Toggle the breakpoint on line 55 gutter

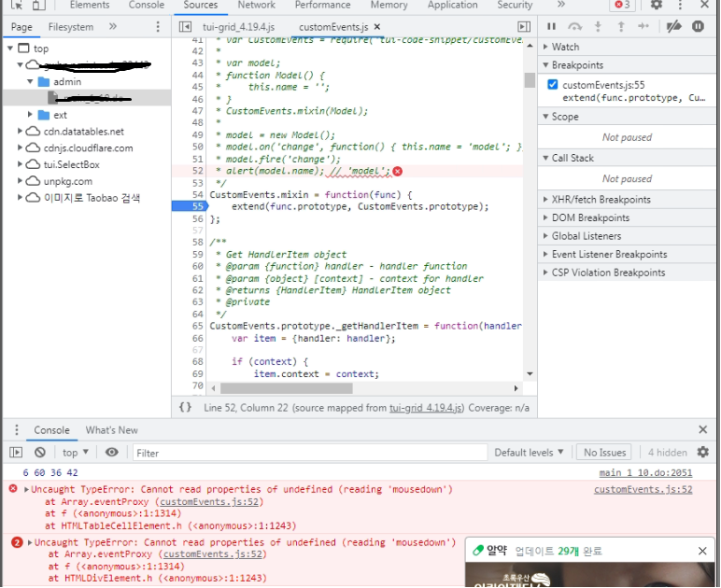pyautogui.click(x=189, y=206)
